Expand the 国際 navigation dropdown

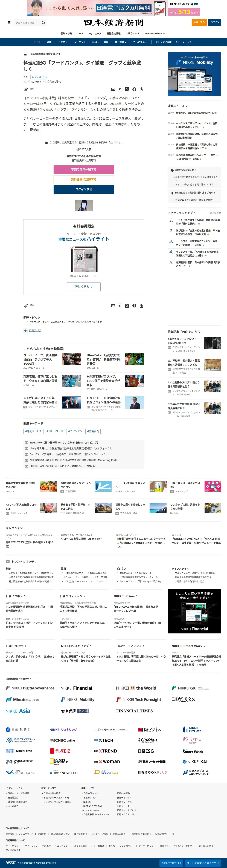click(x=107, y=42)
